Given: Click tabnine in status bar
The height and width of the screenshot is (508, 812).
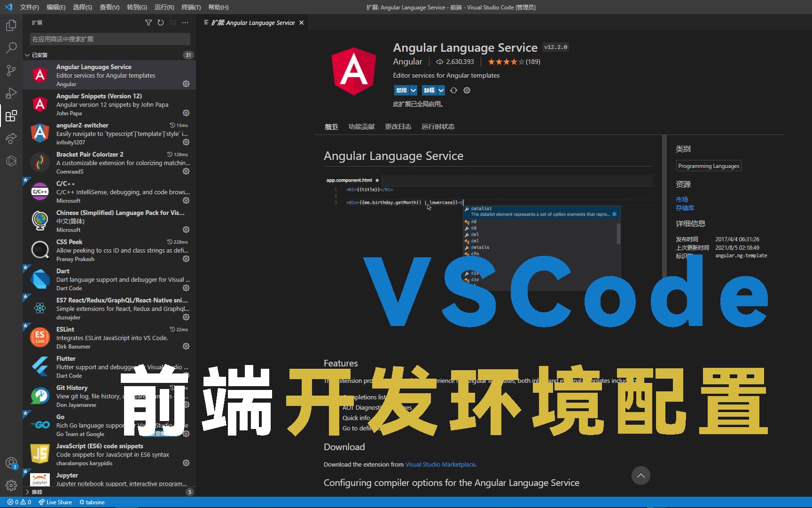Looking at the screenshot, I should [92, 502].
